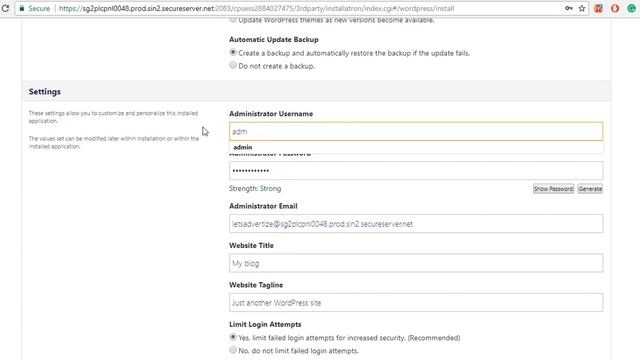Click the browser address bar URL
The image size is (640, 360).
(x=256, y=8)
